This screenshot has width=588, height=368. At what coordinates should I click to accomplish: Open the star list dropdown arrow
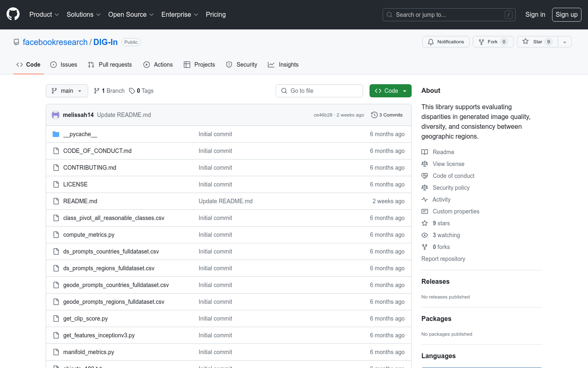click(x=565, y=42)
